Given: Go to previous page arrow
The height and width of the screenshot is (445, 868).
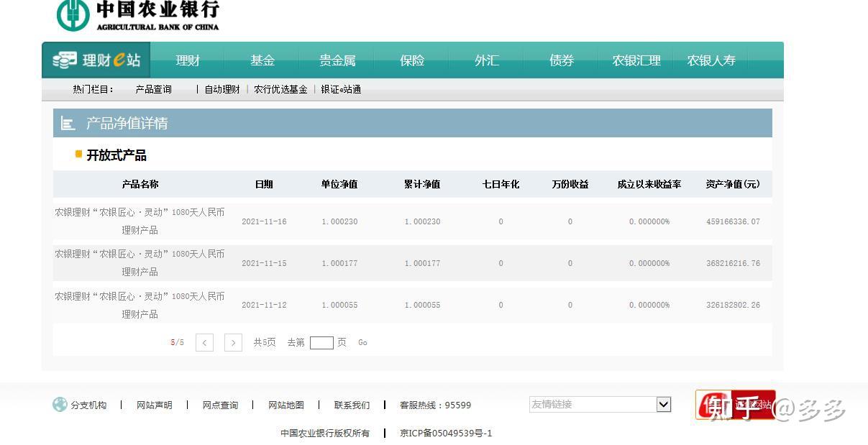Looking at the screenshot, I should point(204,343).
